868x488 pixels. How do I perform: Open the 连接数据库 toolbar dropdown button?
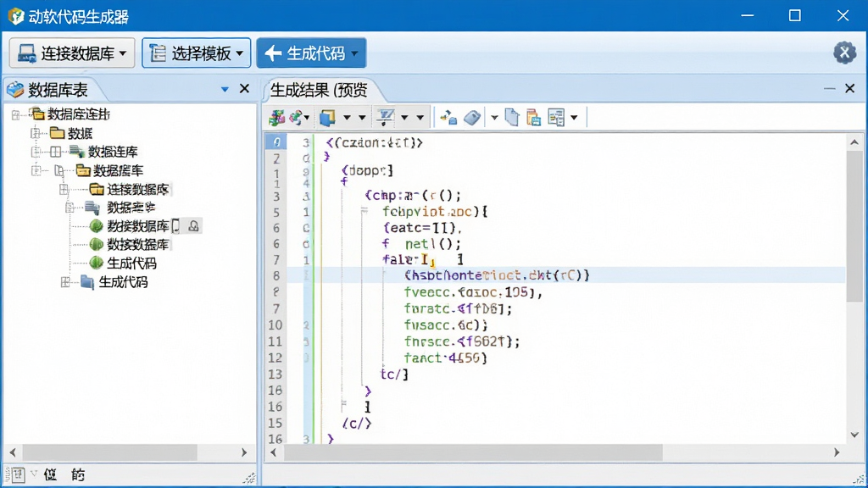coord(72,53)
